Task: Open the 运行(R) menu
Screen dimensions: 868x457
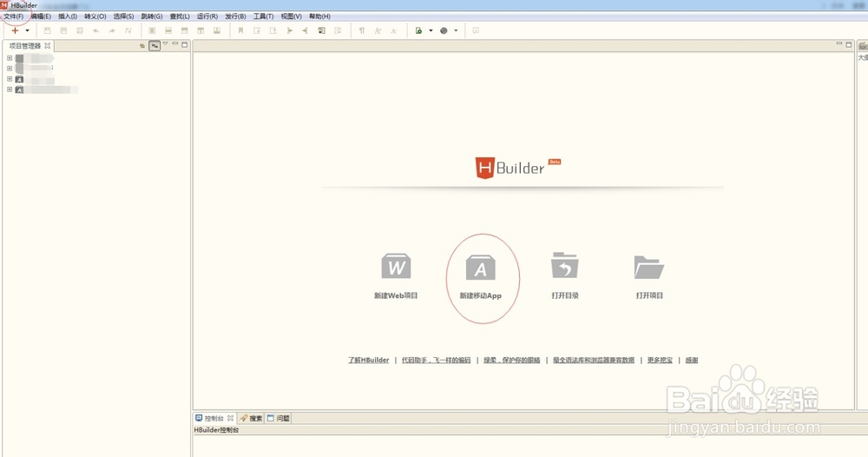Action: tap(207, 17)
